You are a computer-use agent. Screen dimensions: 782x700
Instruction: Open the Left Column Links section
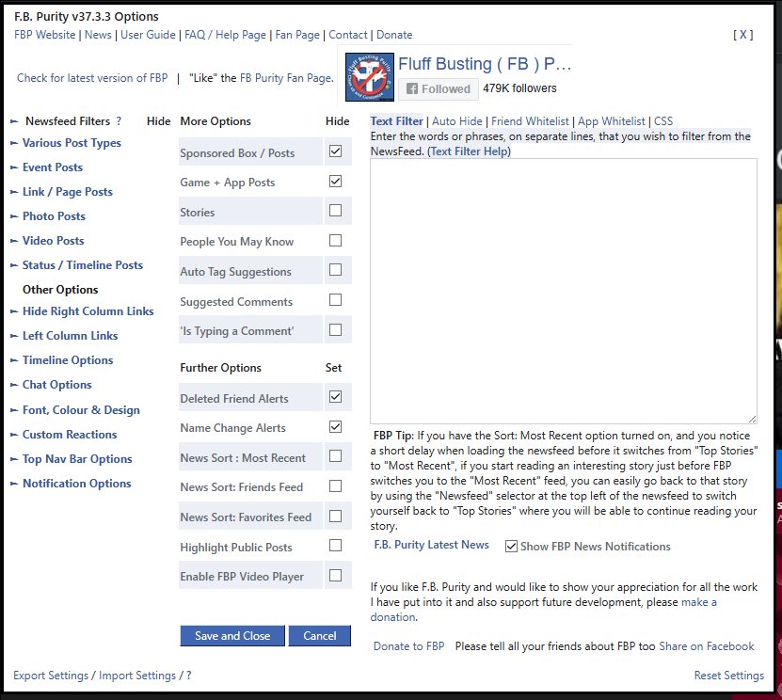[64, 336]
